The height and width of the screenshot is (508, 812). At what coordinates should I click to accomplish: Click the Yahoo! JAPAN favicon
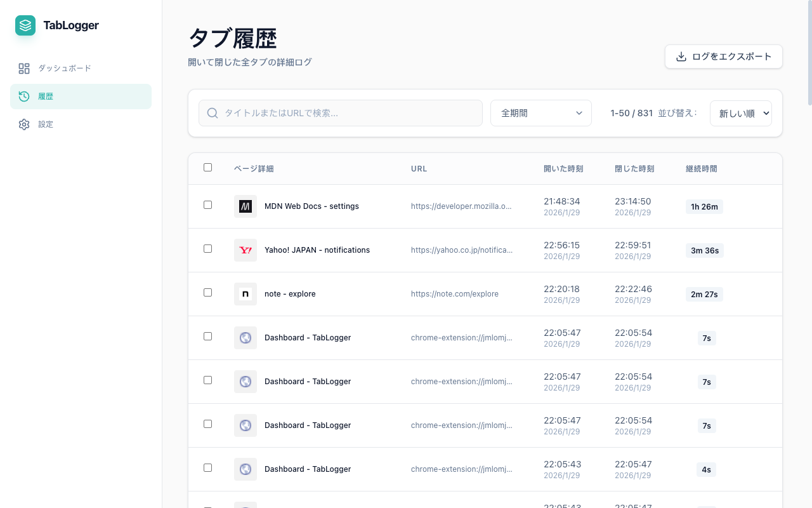(246, 250)
